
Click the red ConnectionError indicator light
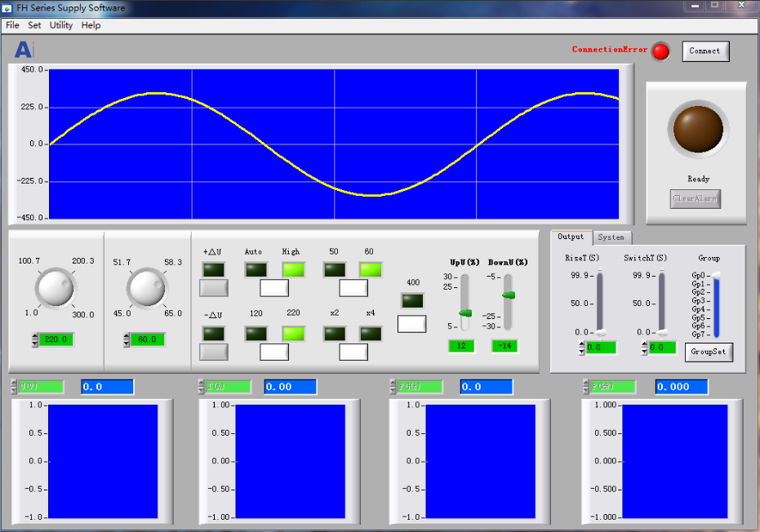tap(660, 51)
